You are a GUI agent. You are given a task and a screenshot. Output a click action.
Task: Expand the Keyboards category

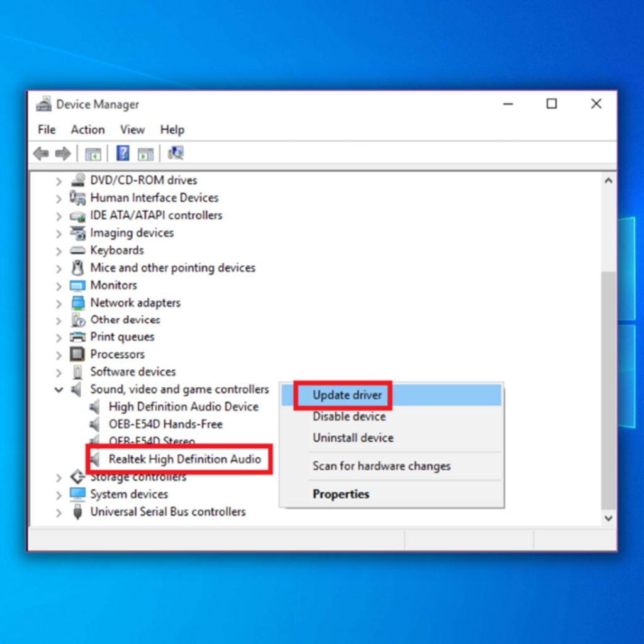pos(59,251)
